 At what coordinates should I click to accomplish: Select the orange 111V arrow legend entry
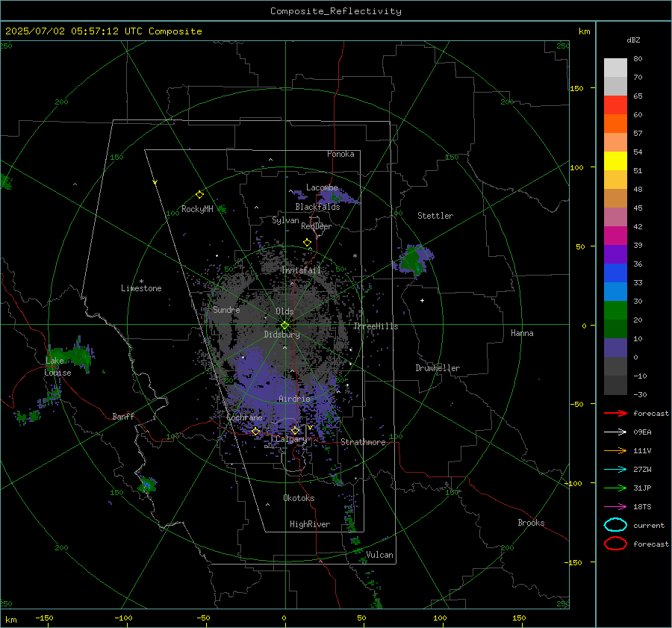[615, 450]
